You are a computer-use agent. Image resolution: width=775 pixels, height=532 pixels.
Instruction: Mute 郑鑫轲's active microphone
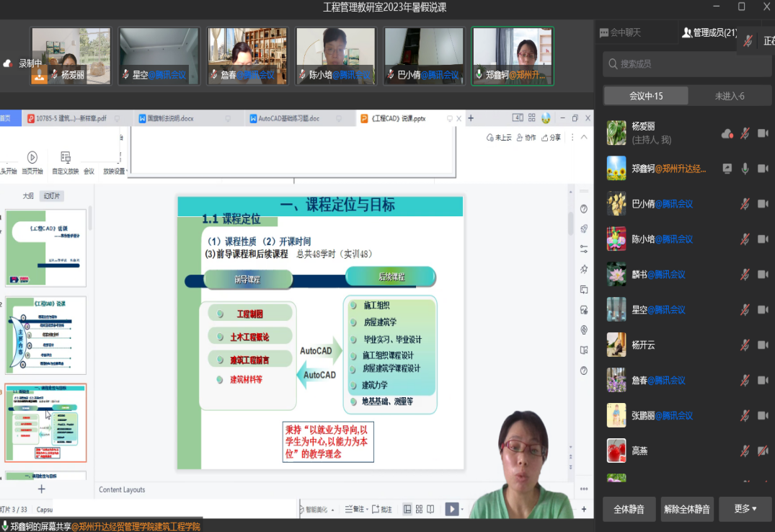[x=745, y=169]
